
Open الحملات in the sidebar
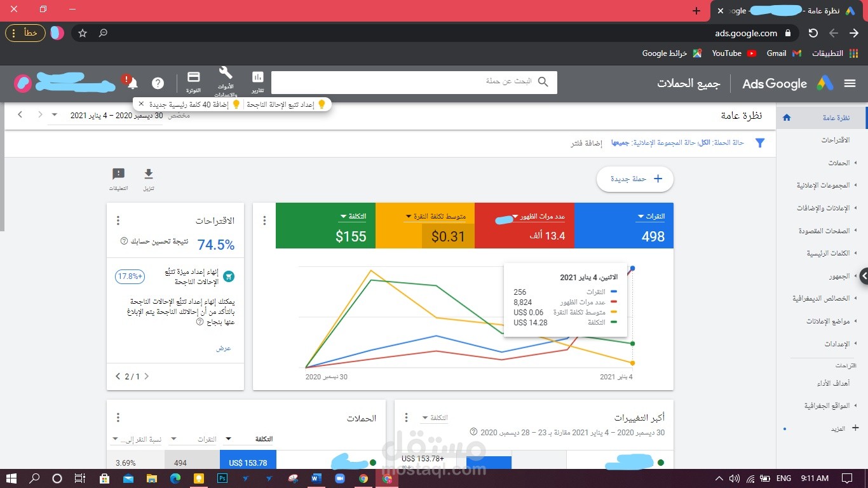[839, 163]
